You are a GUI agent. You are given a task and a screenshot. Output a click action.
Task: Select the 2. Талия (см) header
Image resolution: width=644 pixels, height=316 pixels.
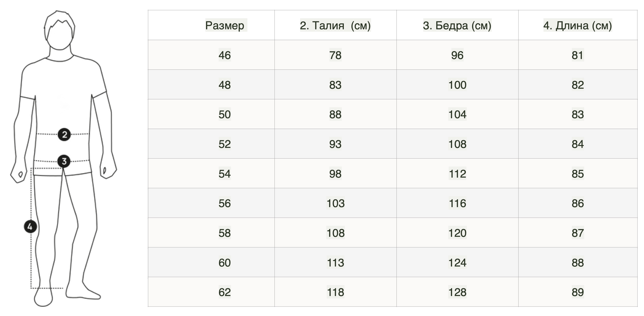point(335,25)
